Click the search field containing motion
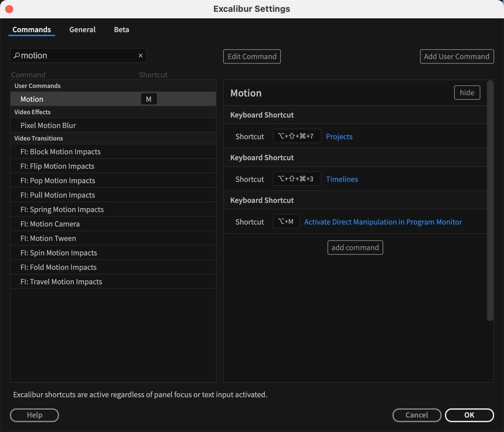The width and height of the screenshot is (504, 432). click(x=78, y=55)
